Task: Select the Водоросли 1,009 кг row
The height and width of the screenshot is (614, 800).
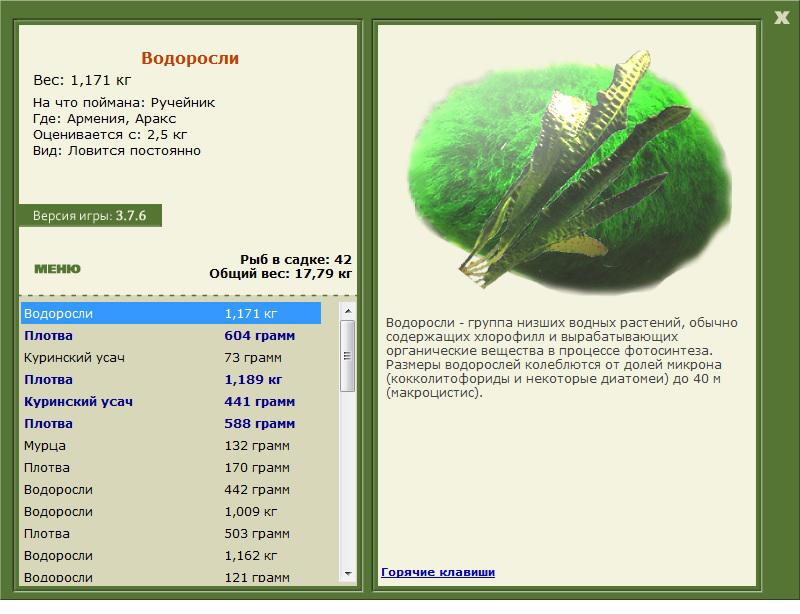Action: pyautogui.click(x=171, y=511)
